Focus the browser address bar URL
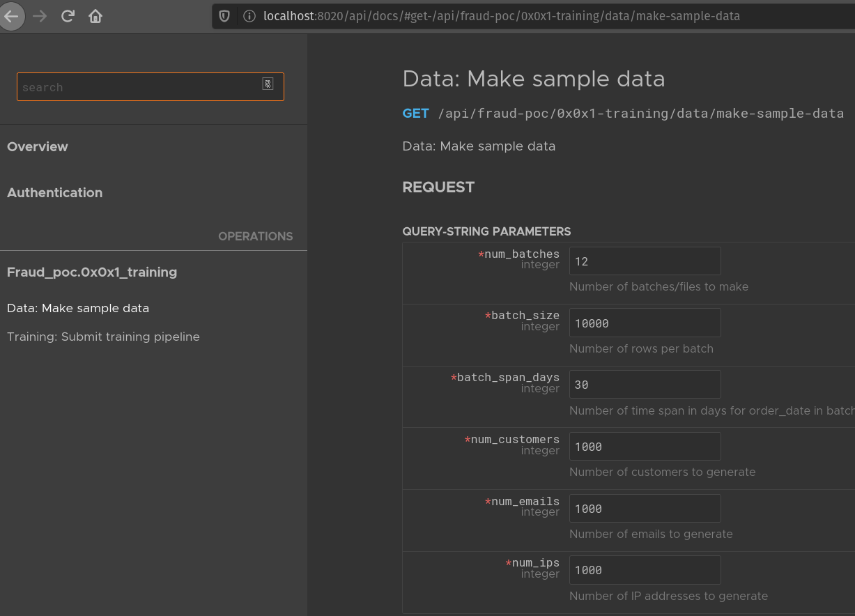The image size is (855, 616). click(x=502, y=16)
